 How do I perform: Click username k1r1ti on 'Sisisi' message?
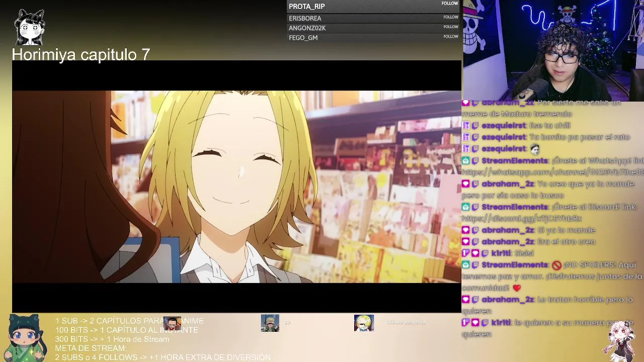click(x=501, y=253)
